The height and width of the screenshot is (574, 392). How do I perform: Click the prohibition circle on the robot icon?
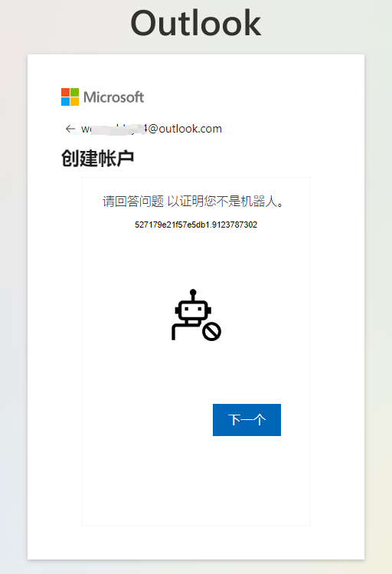[x=212, y=332]
